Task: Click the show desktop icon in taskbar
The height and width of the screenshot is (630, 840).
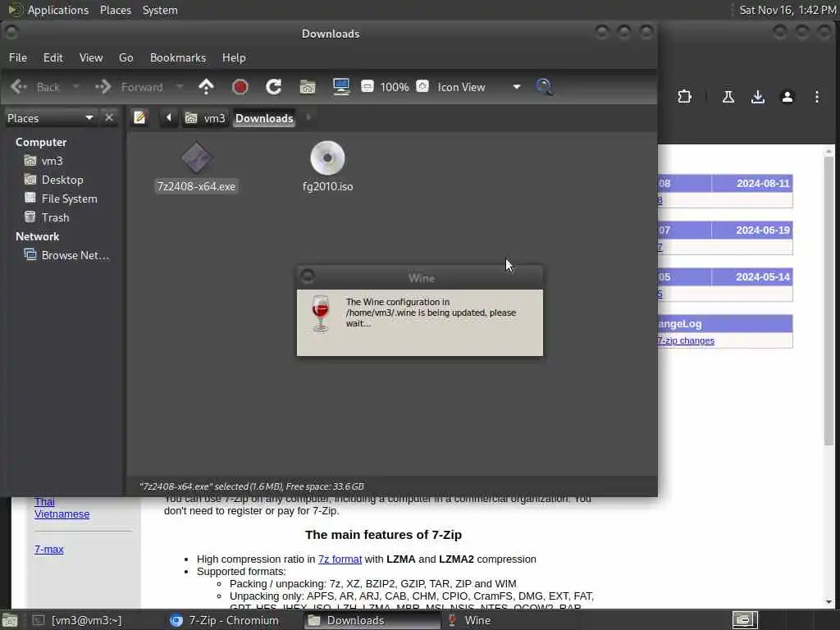Action: [x=9, y=620]
